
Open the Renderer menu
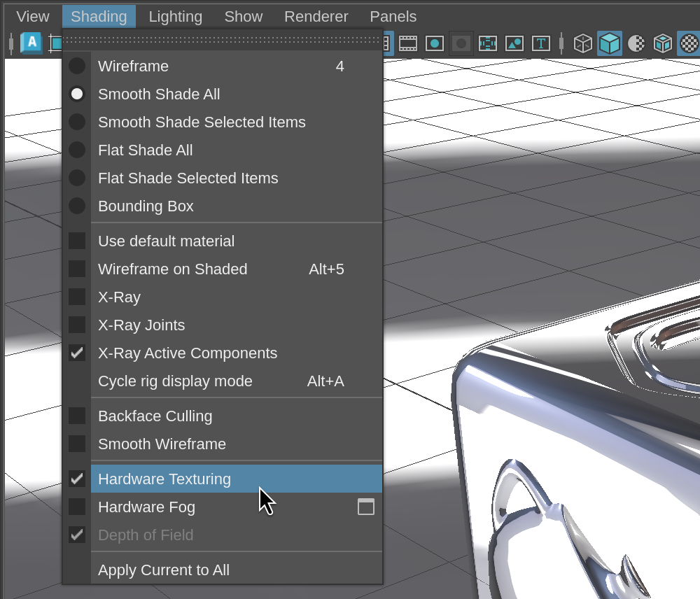pos(316,17)
